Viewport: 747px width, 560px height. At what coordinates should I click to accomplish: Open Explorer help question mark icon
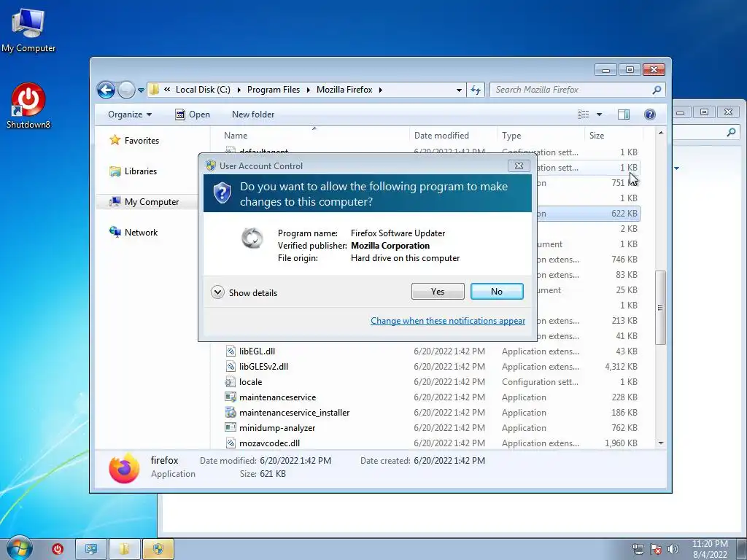tap(649, 114)
